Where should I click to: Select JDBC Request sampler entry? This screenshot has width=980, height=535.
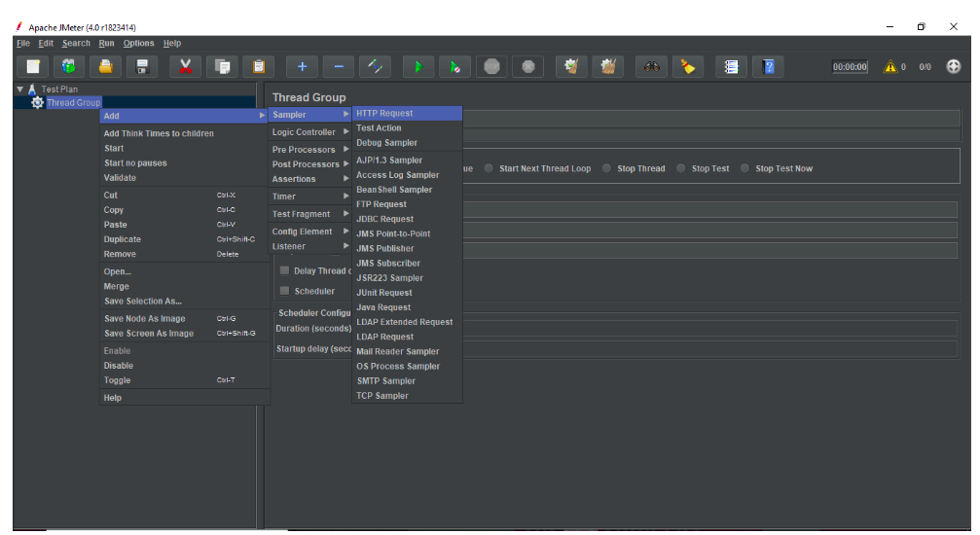[x=385, y=219]
